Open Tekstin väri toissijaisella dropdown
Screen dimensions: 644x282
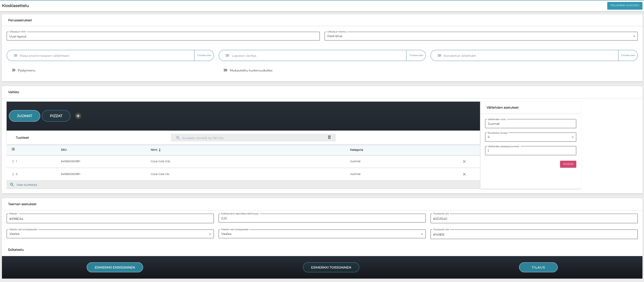[x=322, y=234]
